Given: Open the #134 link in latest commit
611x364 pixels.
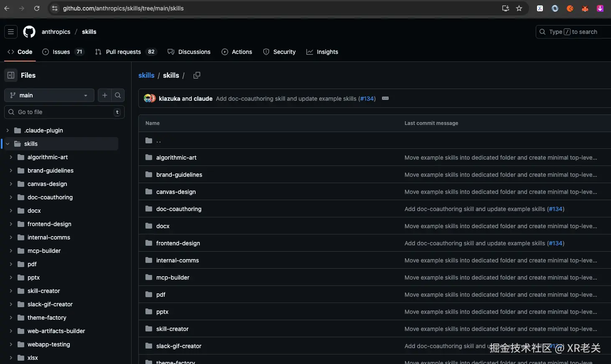Looking at the screenshot, I should coord(367,99).
